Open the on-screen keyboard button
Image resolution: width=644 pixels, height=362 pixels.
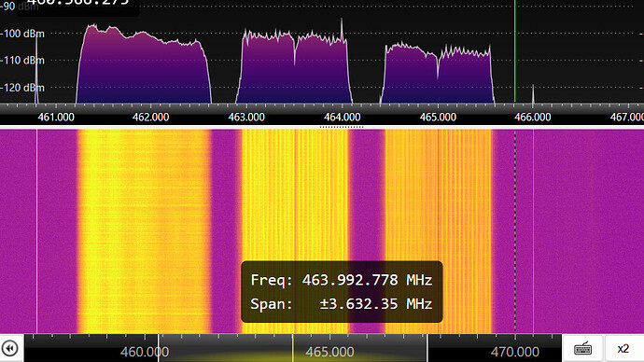(x=582, y=348)
